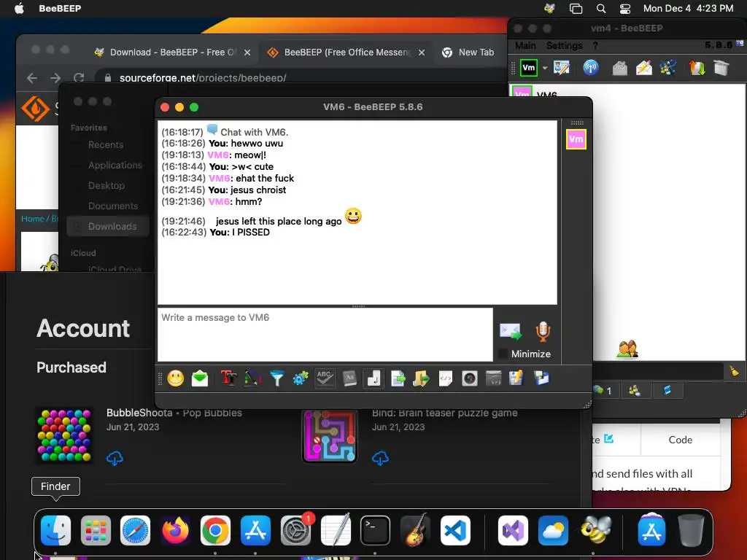Click the blue funnel filter icon
Screen dimensions: 747x560
click(x=276, y=378)
